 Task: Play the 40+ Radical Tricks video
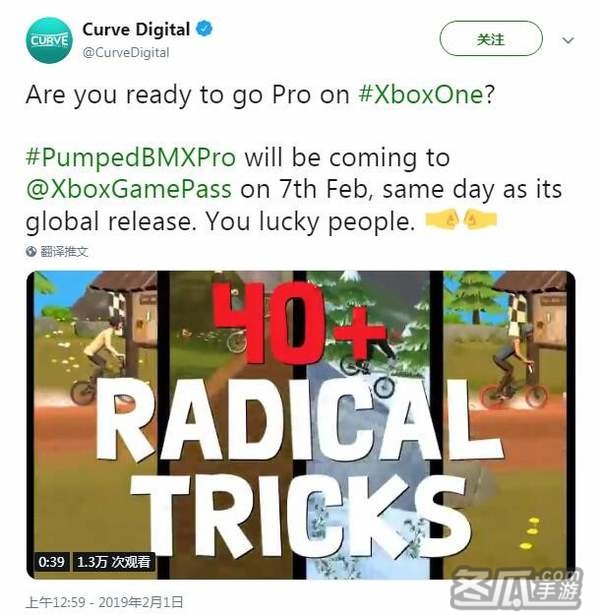click(300, 425)
